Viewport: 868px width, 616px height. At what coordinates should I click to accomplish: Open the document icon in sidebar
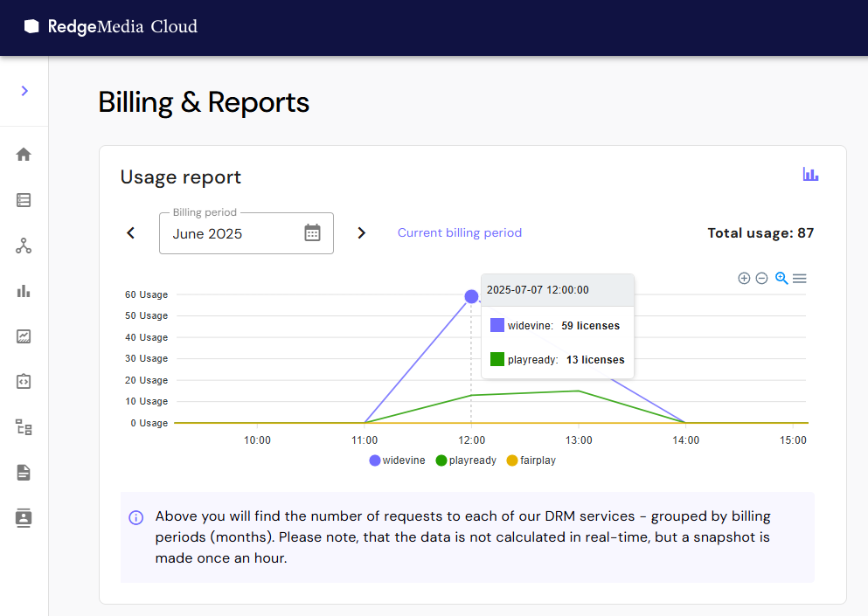(x=24, y=473)
